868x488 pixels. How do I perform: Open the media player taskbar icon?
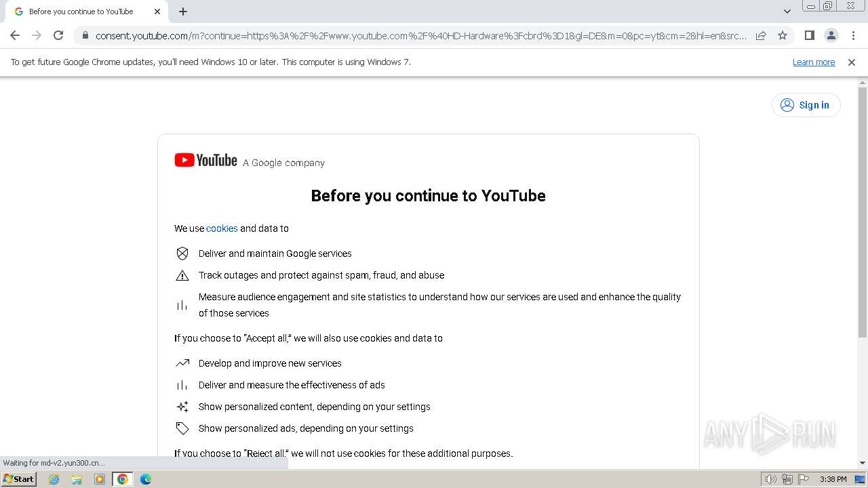point(100,479)
